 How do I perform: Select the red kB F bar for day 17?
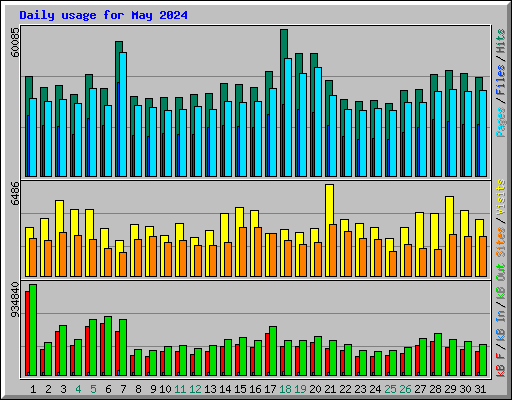click(x=267, y=354)
